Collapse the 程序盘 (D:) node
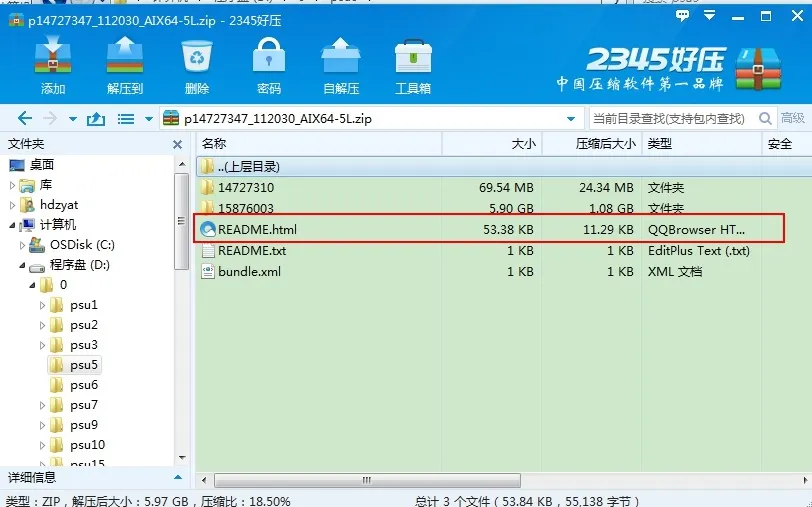The height and width of the screenshot is (507, 812). (22, 265)
